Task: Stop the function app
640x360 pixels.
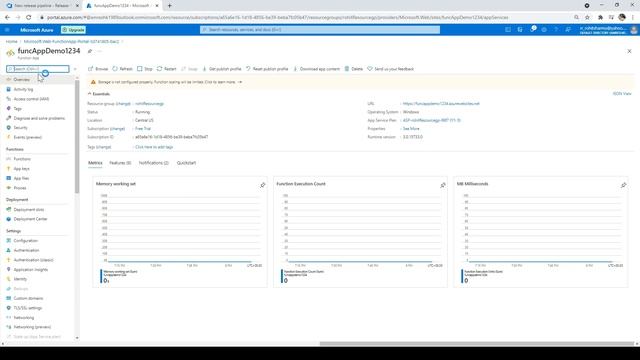Action: pyautogui.click(x=144, y=69)
